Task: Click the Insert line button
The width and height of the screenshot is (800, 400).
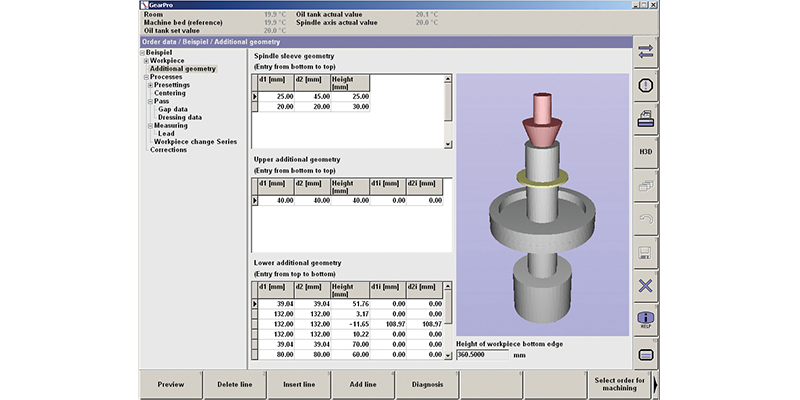Action: click(299, 384)
